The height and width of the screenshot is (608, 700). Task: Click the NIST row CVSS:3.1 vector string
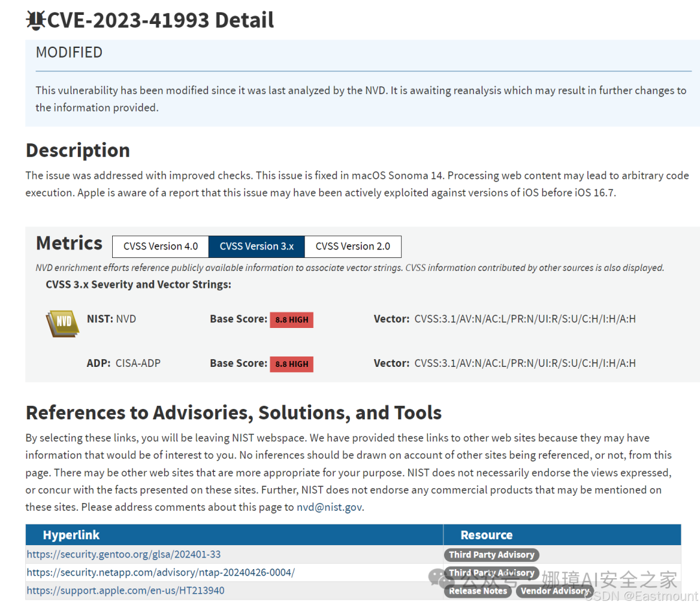(525, 319)
